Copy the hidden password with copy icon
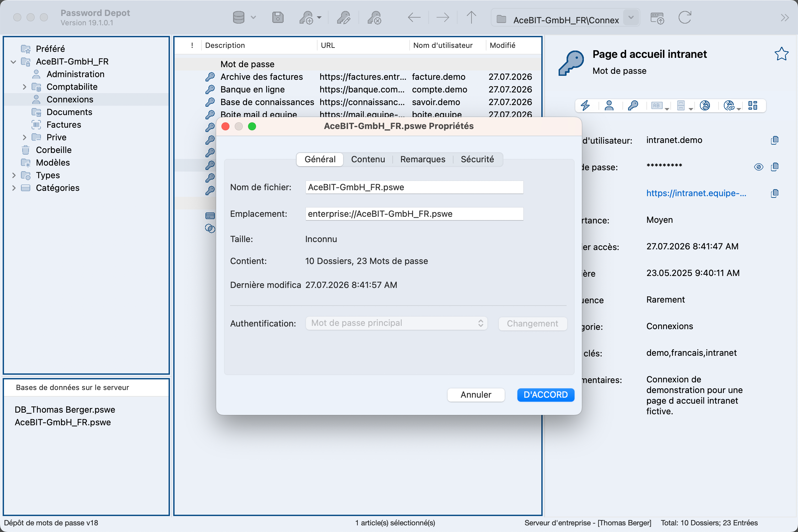 coord(775,167)
